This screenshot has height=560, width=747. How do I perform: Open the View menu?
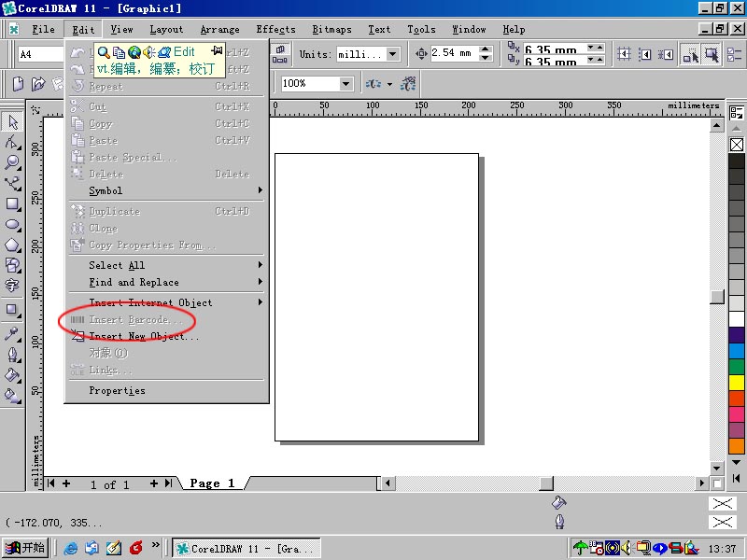[x=122, y=30]
